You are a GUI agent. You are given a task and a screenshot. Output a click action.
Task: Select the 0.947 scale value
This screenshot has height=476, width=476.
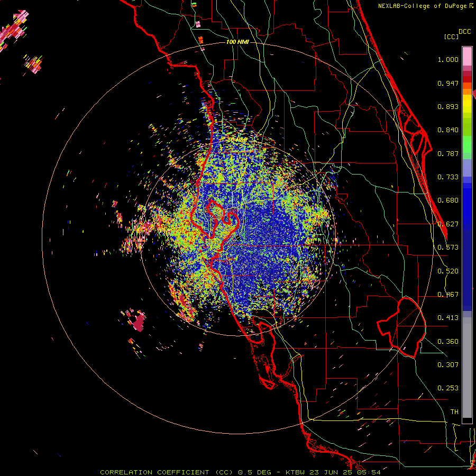pyautogui.click(x=448, y=83)
